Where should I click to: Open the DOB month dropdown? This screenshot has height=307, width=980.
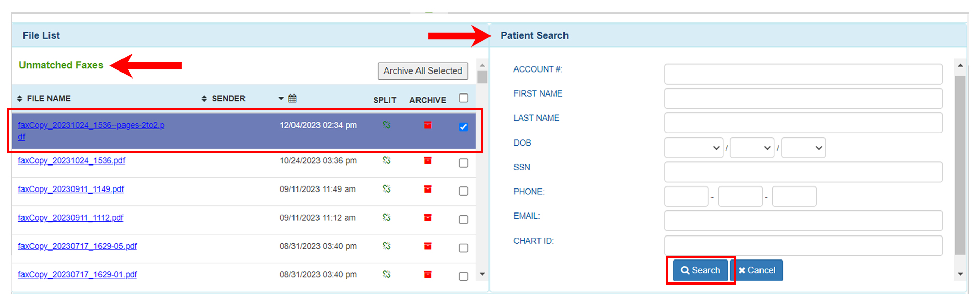tap(693, 148)
